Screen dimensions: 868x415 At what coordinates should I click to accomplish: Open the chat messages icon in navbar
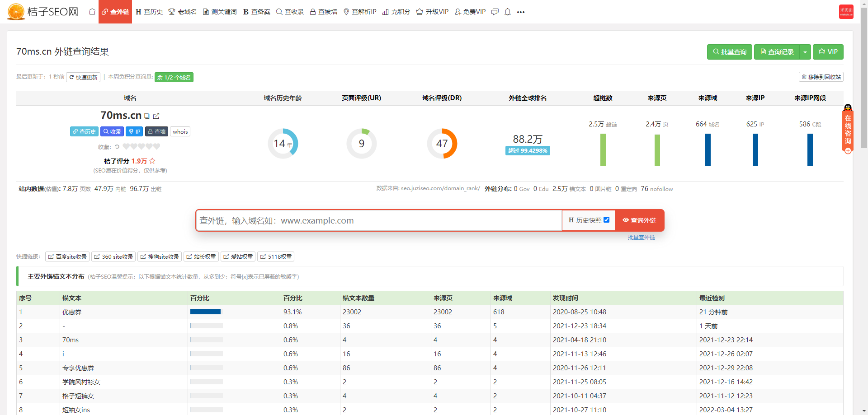click(x=495, y=12)
